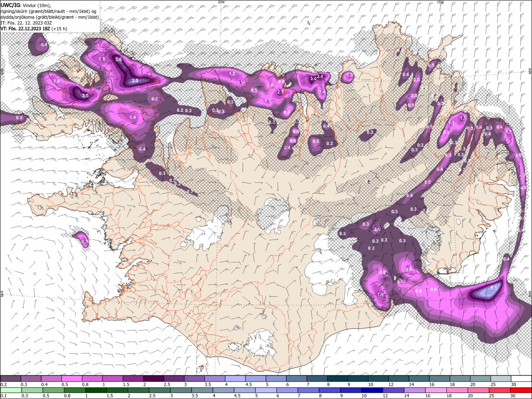Viewport: 532px width, 399px height.
Task: Click the 3.8 precipitation value in Westfjords
Action: click(x=135, y=81)
